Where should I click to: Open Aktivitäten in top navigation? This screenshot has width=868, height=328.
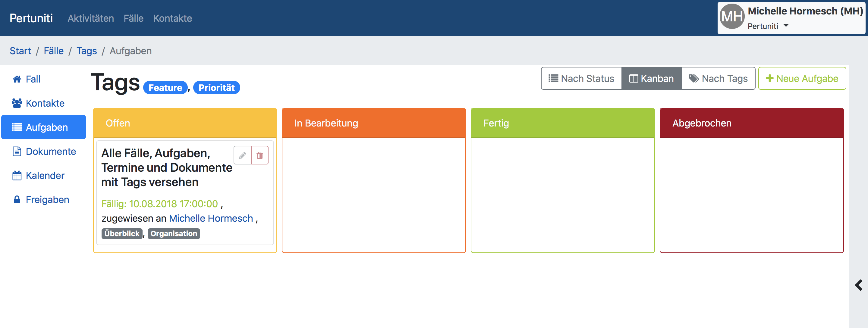pos(91,18)
